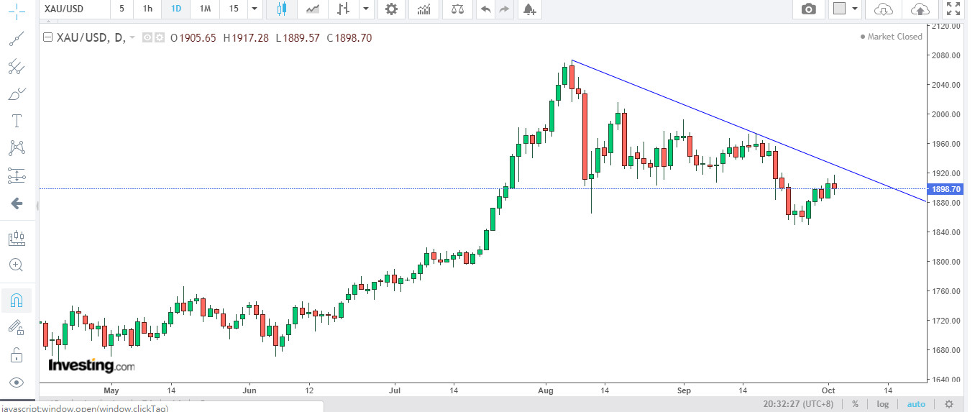This screenshot has width=980, height=412.
Task: Toggle log scale
Action: click(882, 404)
